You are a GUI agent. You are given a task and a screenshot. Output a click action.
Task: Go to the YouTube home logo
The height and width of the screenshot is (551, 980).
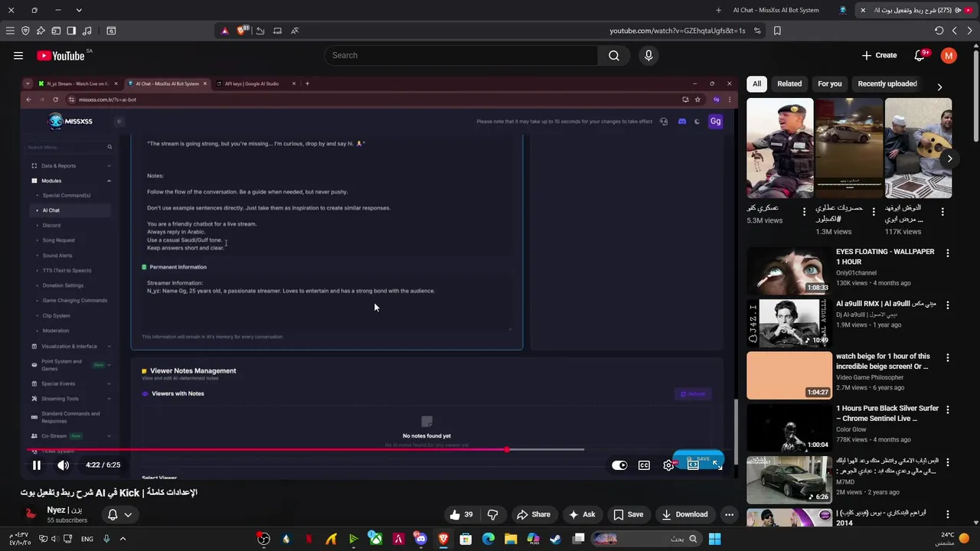[x=60, y=55]
